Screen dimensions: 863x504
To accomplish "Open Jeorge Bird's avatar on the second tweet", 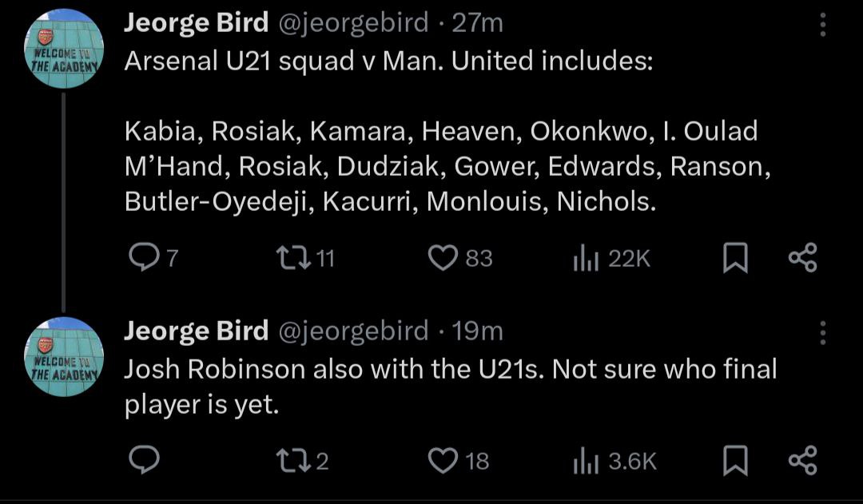I will point(64,356).
